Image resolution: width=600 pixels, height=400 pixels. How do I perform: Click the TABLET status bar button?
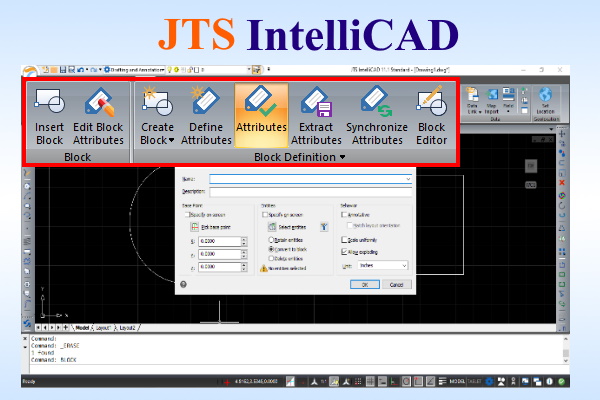(474, 381)
